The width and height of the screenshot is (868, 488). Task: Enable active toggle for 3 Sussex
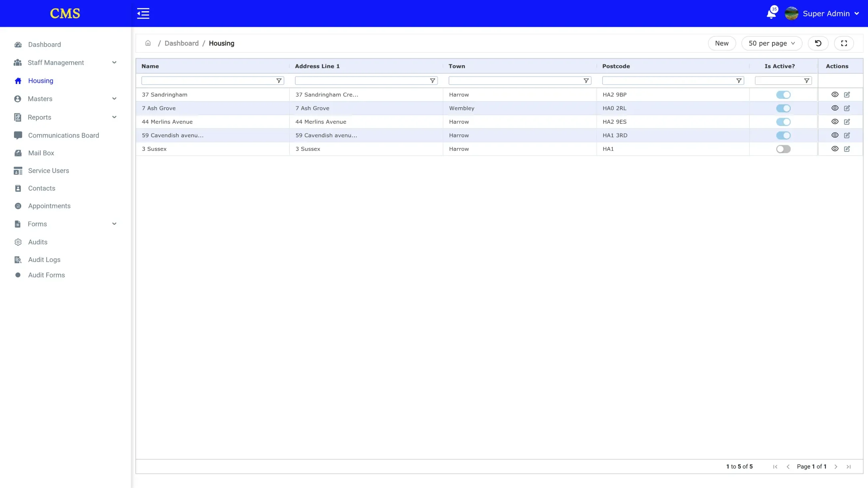pyautogui.click(x=783, y=149)
